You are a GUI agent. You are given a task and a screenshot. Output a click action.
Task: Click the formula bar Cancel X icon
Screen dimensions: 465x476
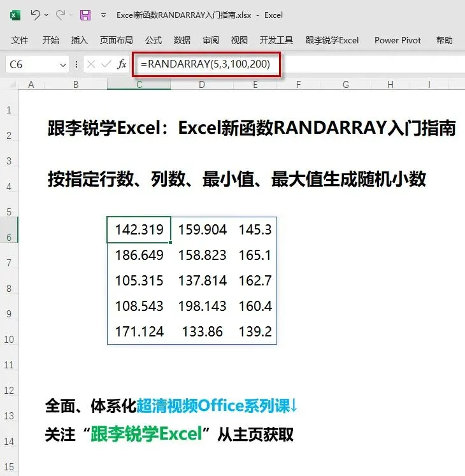[90, 64]
